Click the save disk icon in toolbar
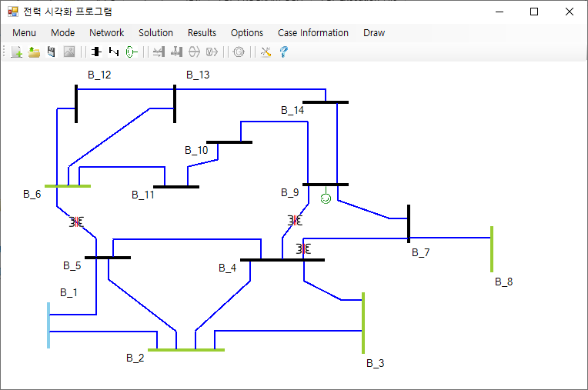 [x=52, y=52]
